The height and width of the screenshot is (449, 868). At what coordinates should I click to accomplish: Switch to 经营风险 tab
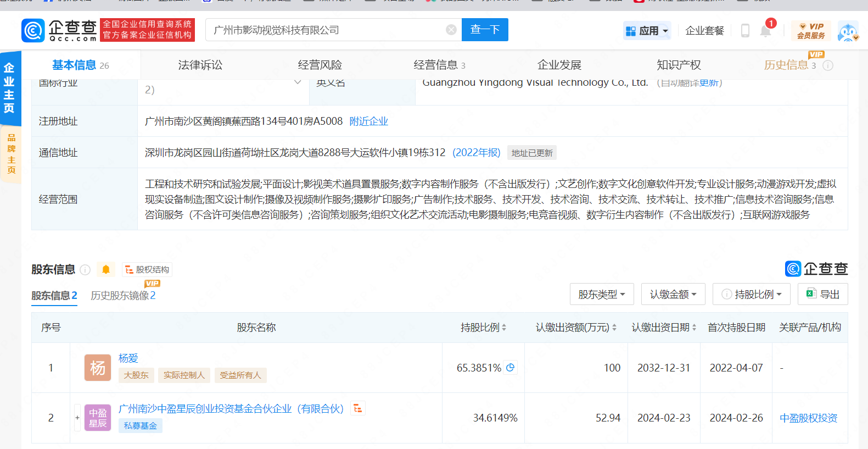click(x=320, y=65)
